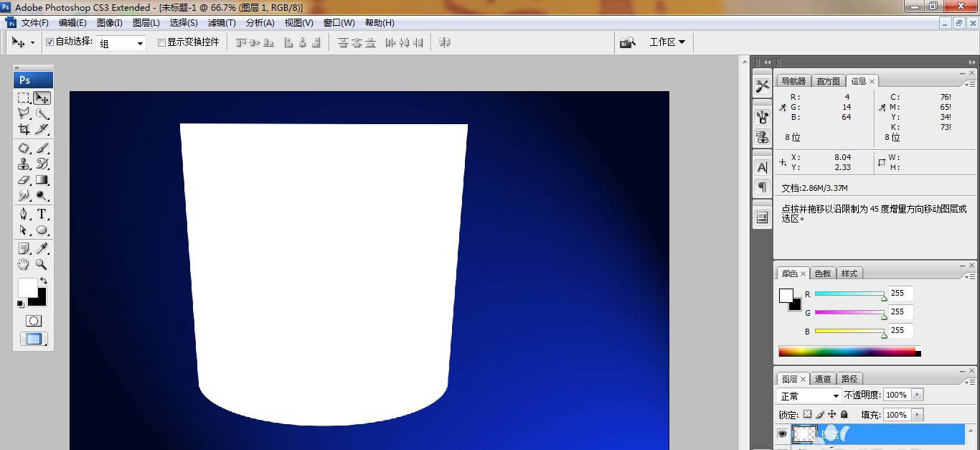Screen dimensions: 980x450
Task: Open the Auto-Select group dropdown
Action: tap(121, 43)
